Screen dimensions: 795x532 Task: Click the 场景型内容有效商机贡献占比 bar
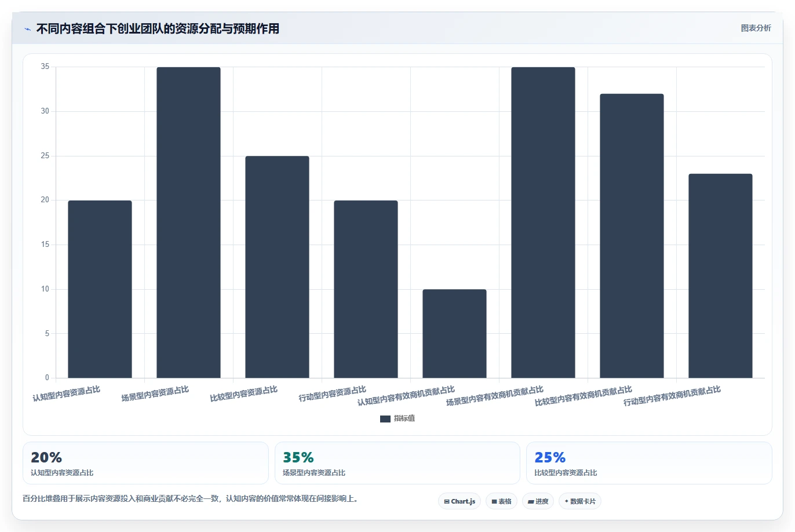[543, 223]
